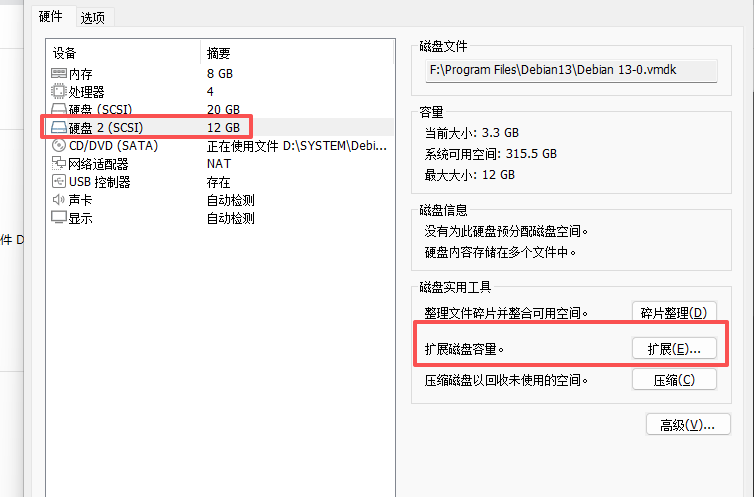Select the memory (内存) device icon
The width and height of the screenshot is (754, 497).
[59, 73]
